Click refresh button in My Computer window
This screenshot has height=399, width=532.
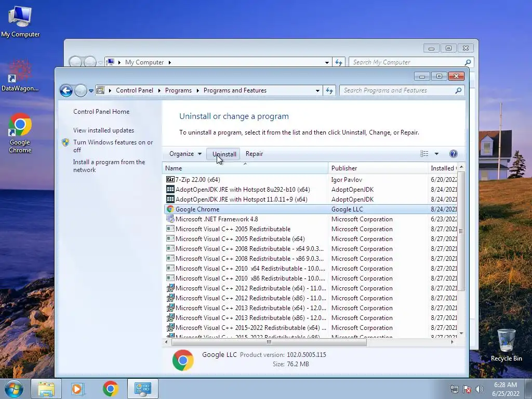point(338,62)
